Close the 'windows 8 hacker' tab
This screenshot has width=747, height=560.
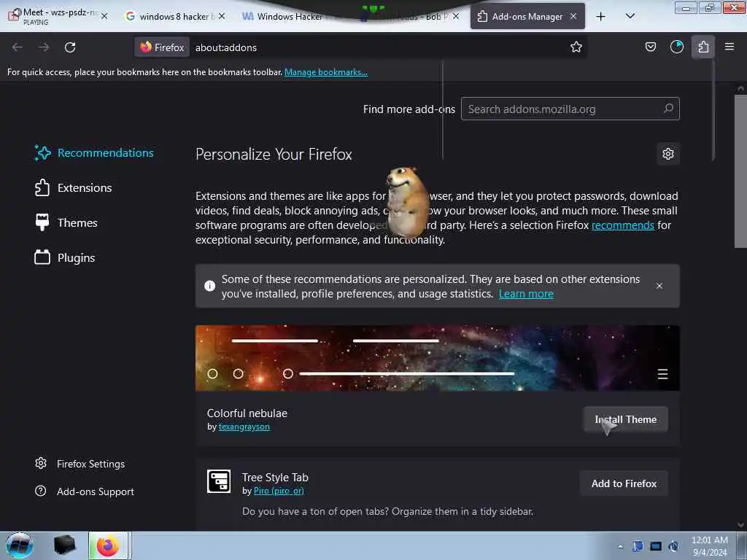(x=222, y=16)
